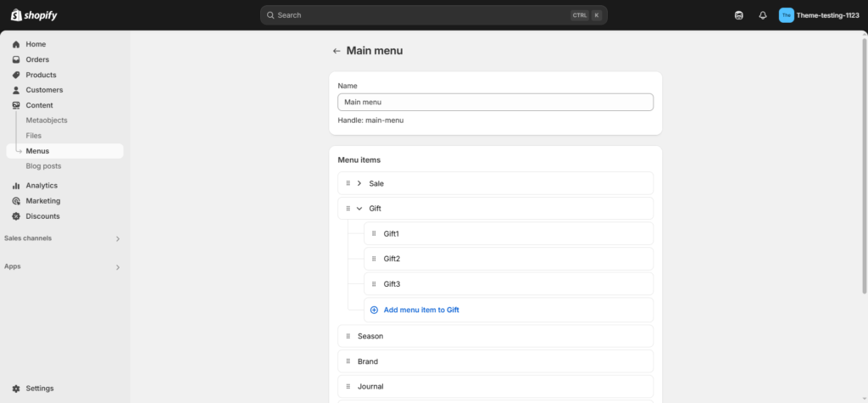The height and width of the screenshot is (403, 868).
Task: Click the plus icon for Add menu item
Action: point(374,310)
